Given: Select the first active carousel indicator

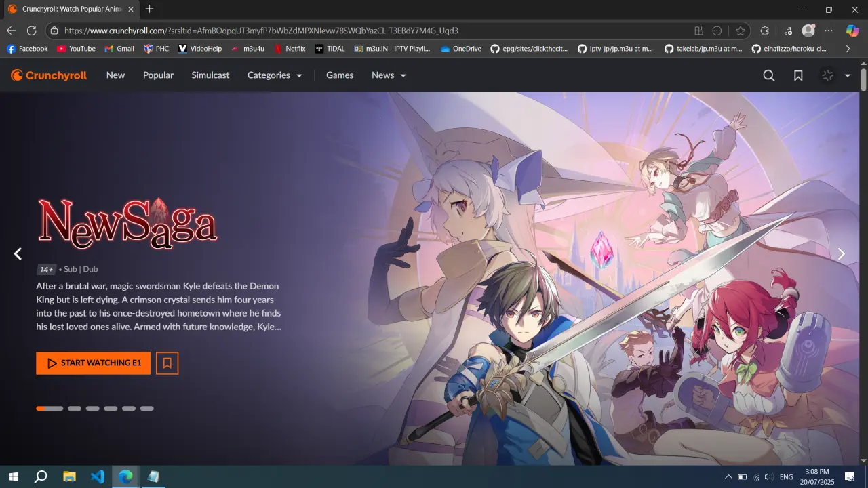Looking at the screenshot, I should pos(50,409).
